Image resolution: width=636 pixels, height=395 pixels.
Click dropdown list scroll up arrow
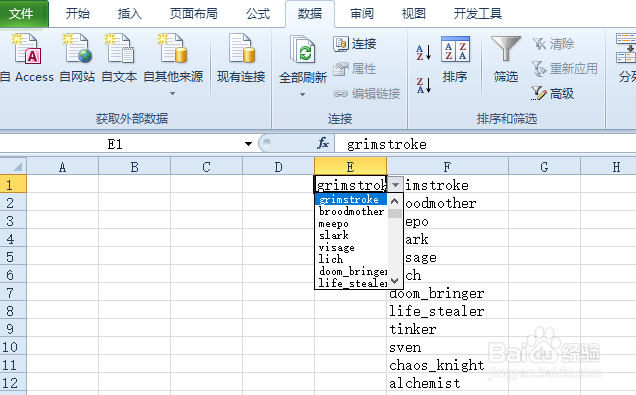tap(395, 201)
